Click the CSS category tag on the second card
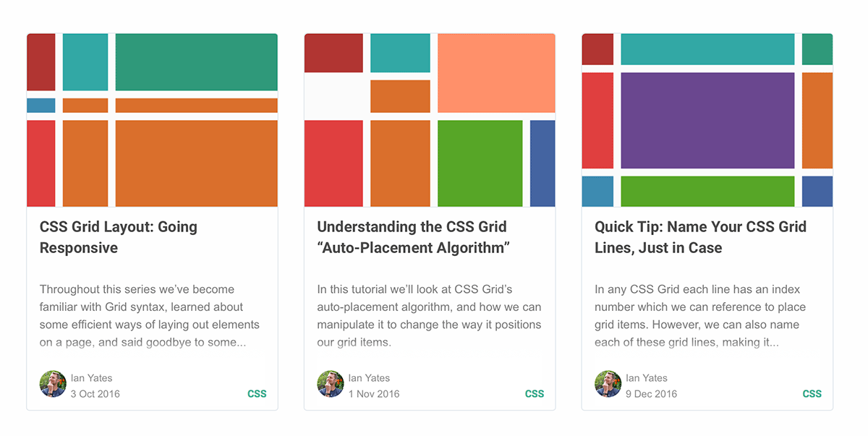Viewport: 868px width, 436px height. coord(535,393)
